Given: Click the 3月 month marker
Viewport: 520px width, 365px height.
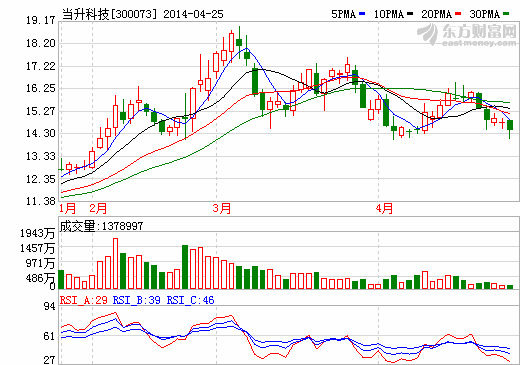Looking at the screenshot, I should (222, 209).
